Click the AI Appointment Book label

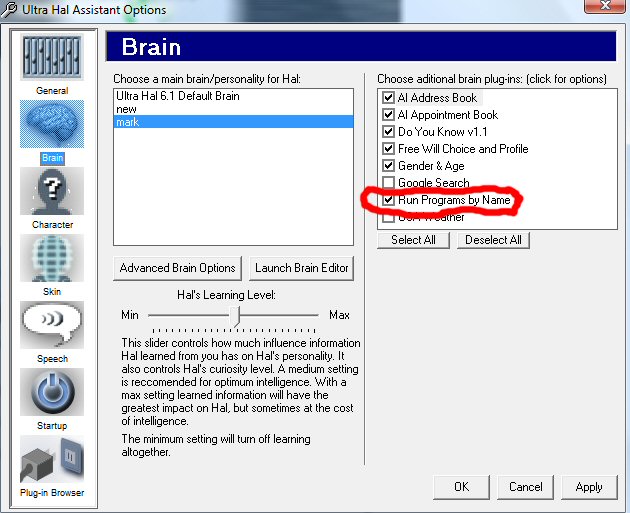coord(448,115)
